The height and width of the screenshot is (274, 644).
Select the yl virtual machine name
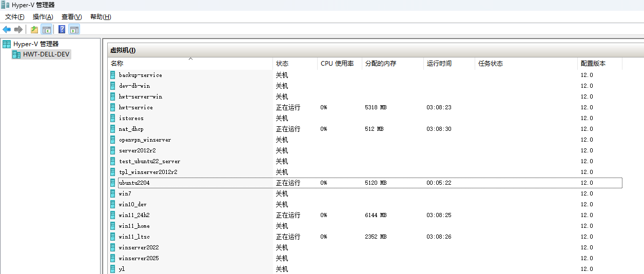pos(121,269)
